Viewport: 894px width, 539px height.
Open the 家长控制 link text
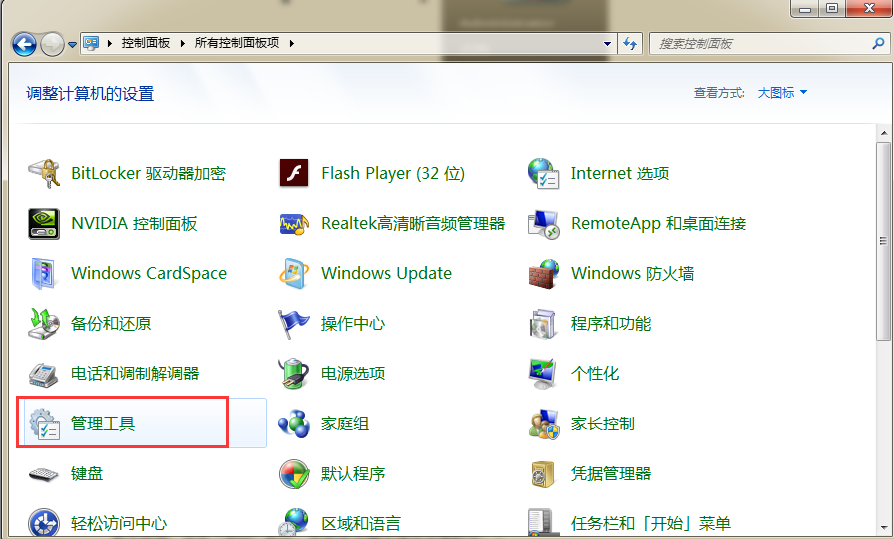point(603,424)
